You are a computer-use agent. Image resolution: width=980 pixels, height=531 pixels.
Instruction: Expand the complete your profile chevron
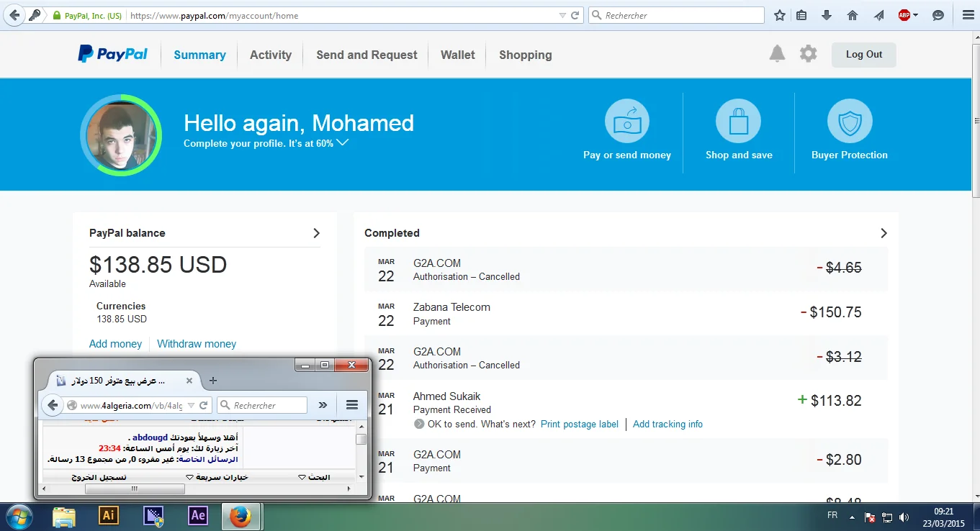pos(343,142)
